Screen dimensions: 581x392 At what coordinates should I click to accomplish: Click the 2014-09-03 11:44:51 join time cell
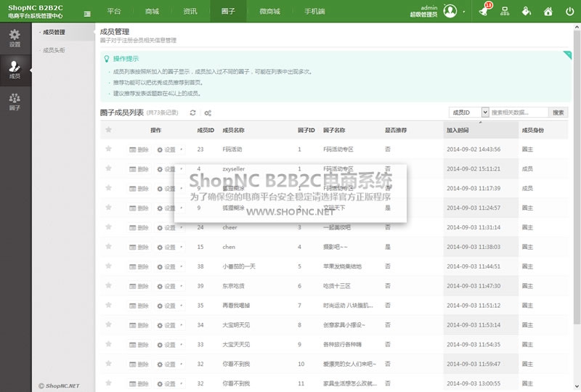point(474,266)
